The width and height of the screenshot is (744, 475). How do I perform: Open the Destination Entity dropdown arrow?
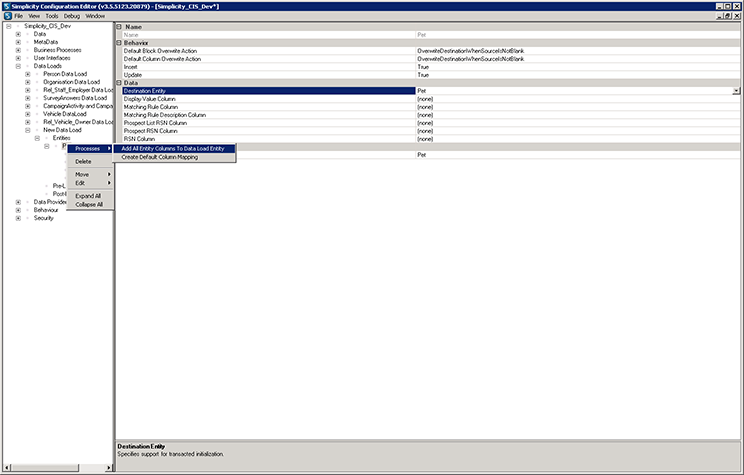pos(736,91)
